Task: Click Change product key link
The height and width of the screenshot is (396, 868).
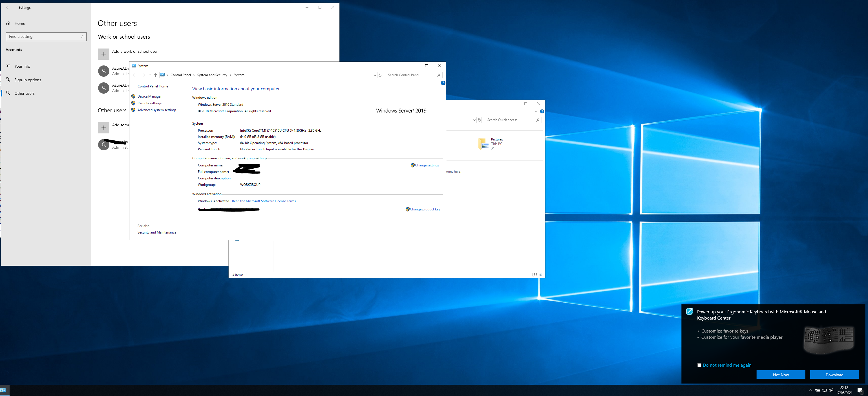Action: click(425, 209)
